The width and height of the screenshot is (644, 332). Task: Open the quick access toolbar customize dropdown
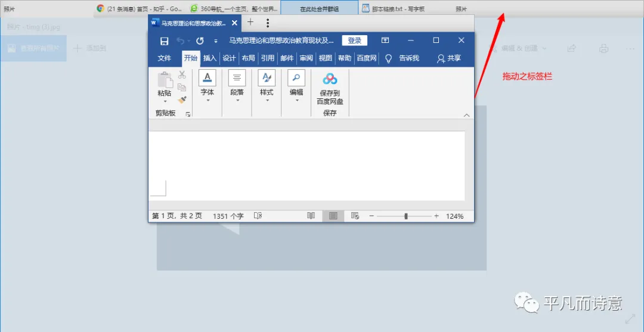(x=216, y=41)
